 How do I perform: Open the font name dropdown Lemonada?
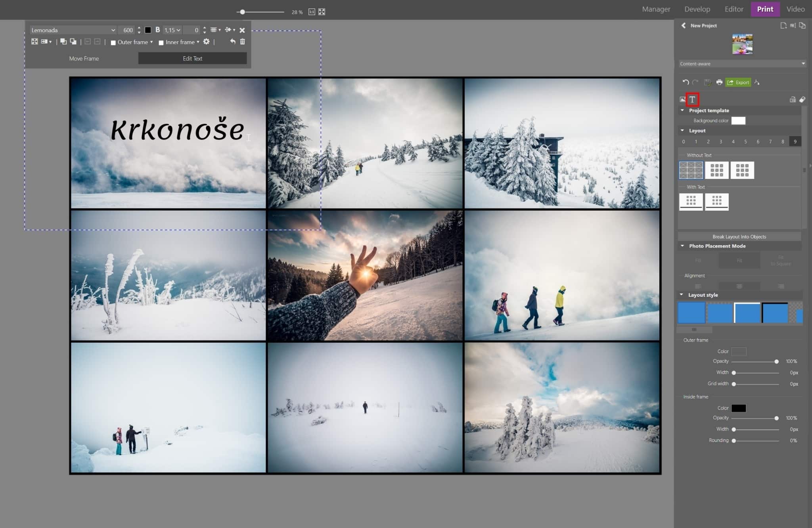tap(72, 30)
